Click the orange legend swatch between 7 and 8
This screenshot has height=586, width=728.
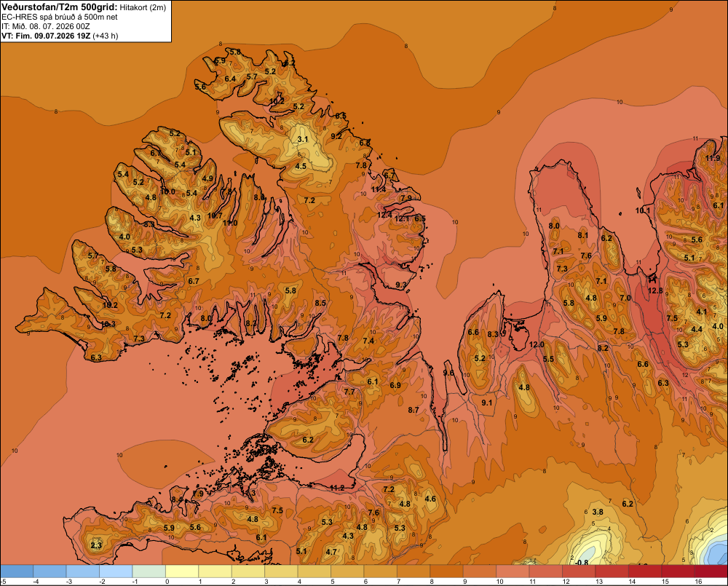pos(414,571)
